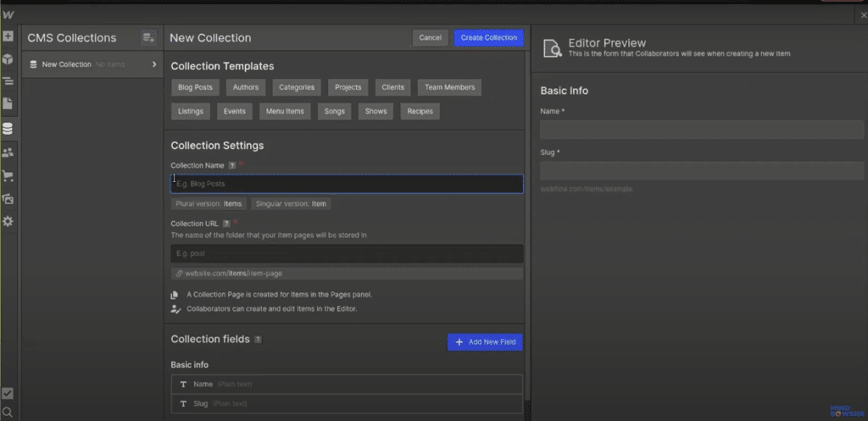Click Add New Field button
This screenshot has height=421, width=868.
(x=485, y=341)
